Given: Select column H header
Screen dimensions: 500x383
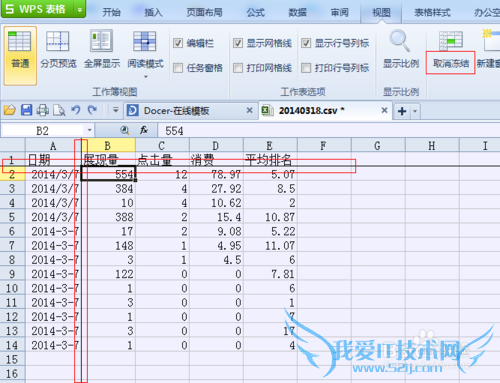Looking at the screenshot, I should click(x=432, y=146).
